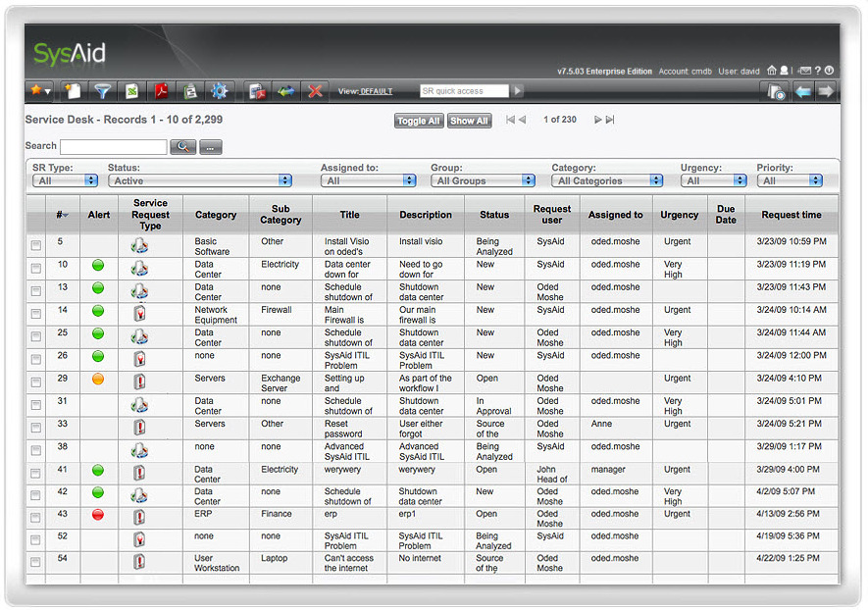Go to previous page of records
The width and height of the screenshot is (868, 610).
click(522, 120)
